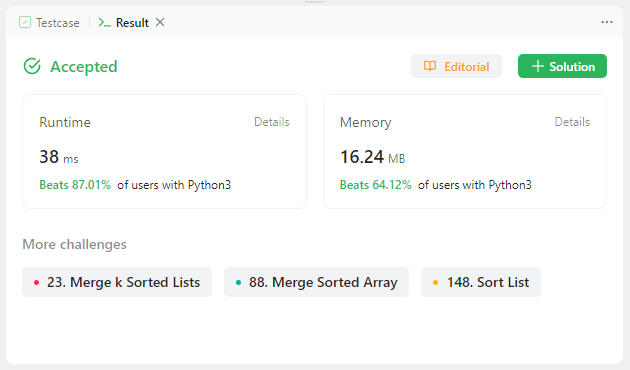Open the Editorial button
Screen dimensions: 630x370
pyautogui.click(x=456, y=66)
